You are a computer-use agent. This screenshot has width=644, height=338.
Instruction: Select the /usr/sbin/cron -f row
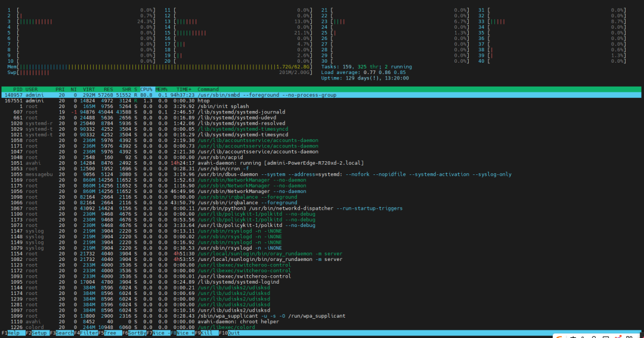tap(321, 168)
